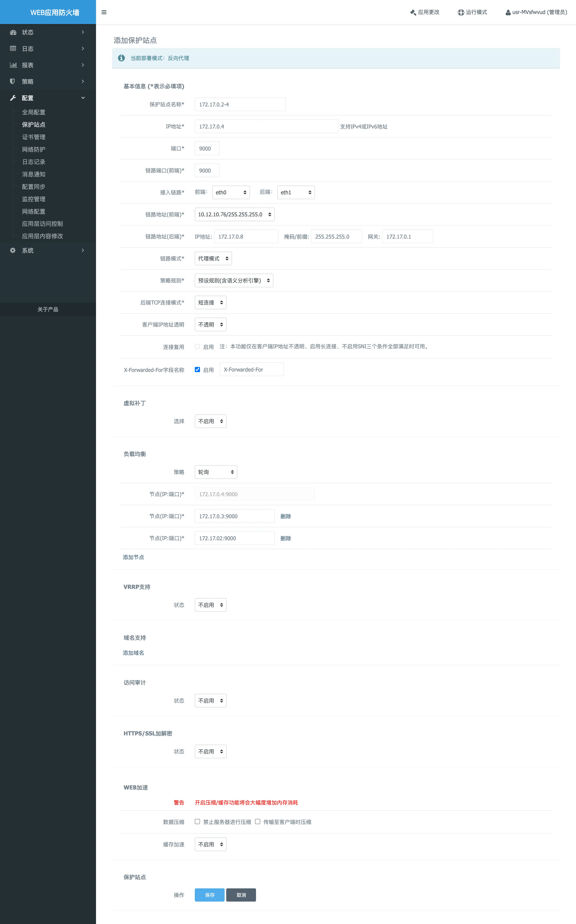Image resolution: width=576 pixels, height=924 pixels.
Task: Go to the 网络配置 sidebar item
Action: click(x=34, y=212)
